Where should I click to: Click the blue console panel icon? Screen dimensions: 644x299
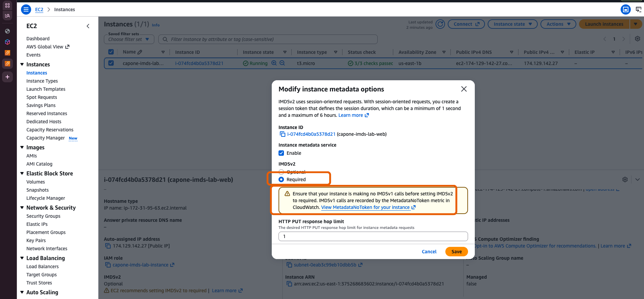(x=625, y=9)
